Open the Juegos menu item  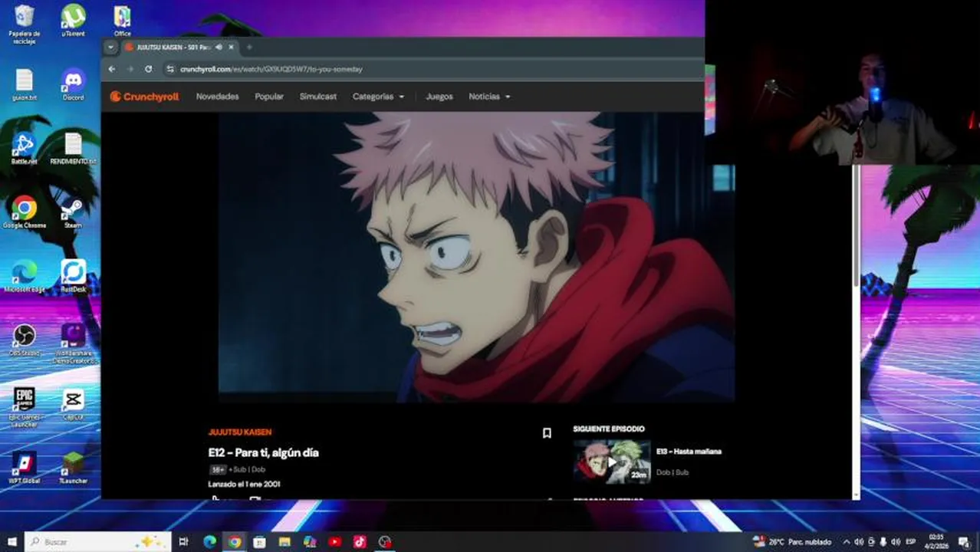click(x=439, y=97)
